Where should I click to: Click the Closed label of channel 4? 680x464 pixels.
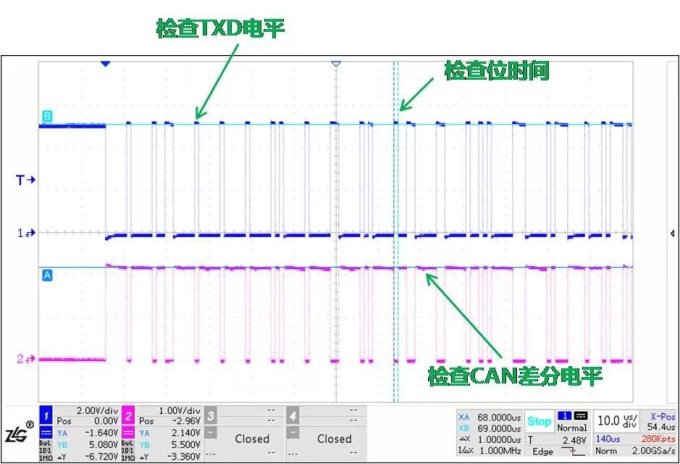pos(334,439)
